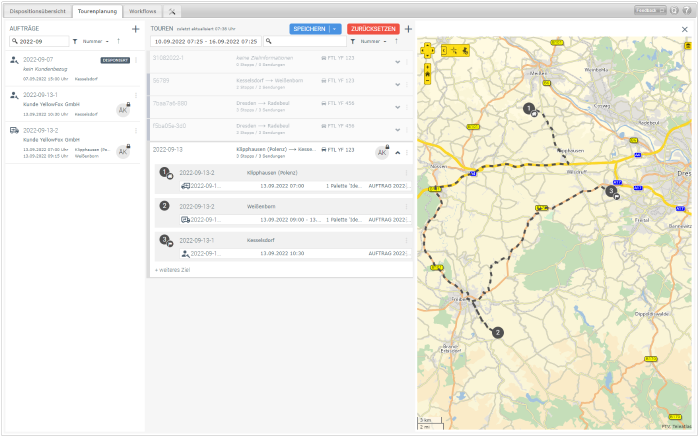Switch to Dispositionsübersicht tab

[x=37, y=10]
